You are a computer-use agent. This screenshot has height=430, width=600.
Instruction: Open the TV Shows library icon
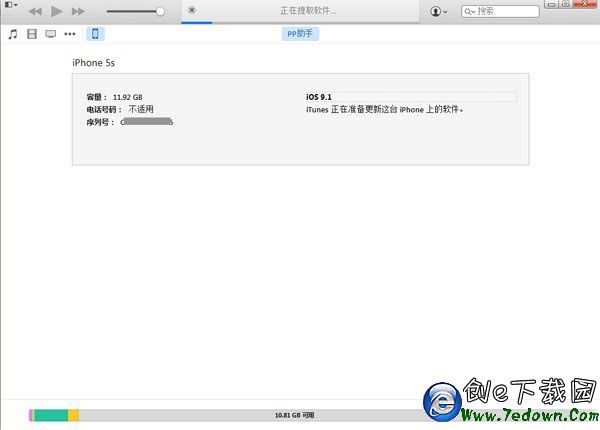click(x=51, y=34)
